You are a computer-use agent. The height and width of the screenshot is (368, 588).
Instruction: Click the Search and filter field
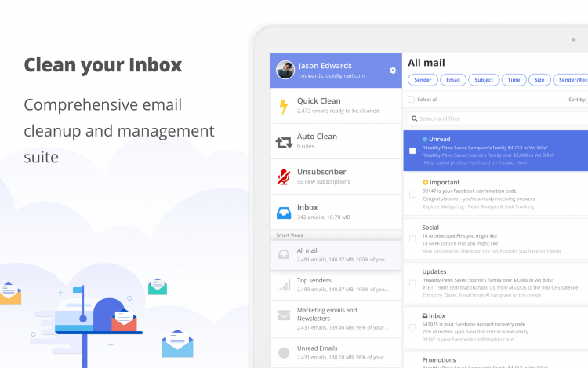pyautogui.click(x=498, y=118)
